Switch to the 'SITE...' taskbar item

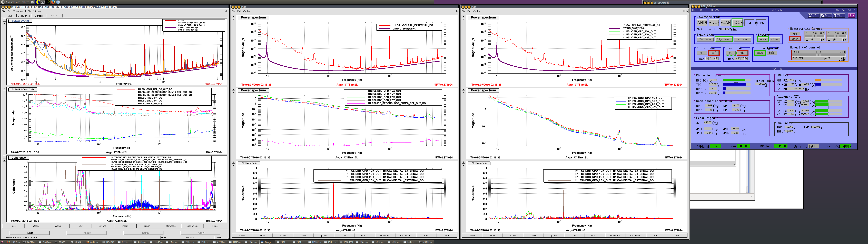[125, 242]
